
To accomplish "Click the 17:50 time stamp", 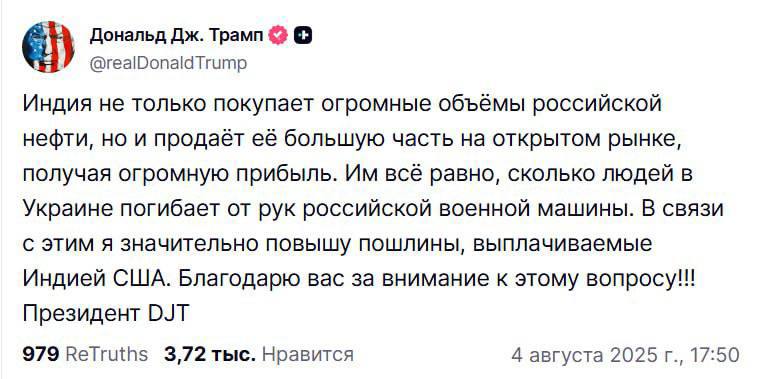I will click(x=714, y=355).
